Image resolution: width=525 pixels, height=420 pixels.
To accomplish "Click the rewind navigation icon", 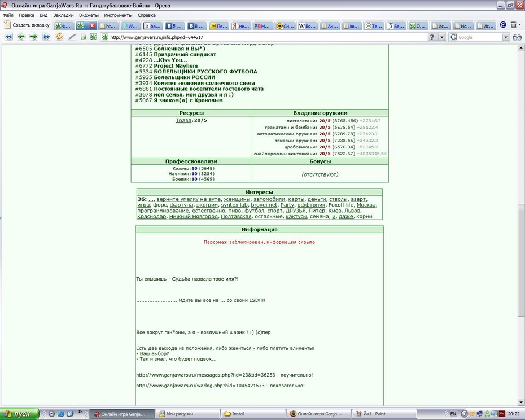I will pos(8,37).
